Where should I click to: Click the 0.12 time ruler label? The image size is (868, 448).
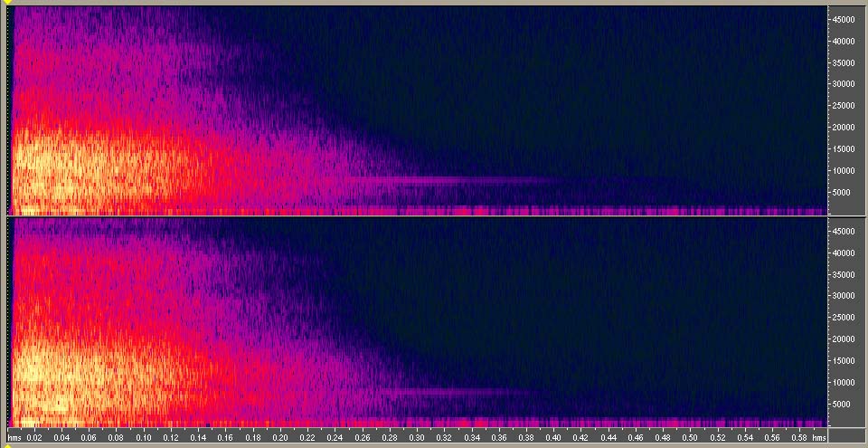(x=171, y=437)
